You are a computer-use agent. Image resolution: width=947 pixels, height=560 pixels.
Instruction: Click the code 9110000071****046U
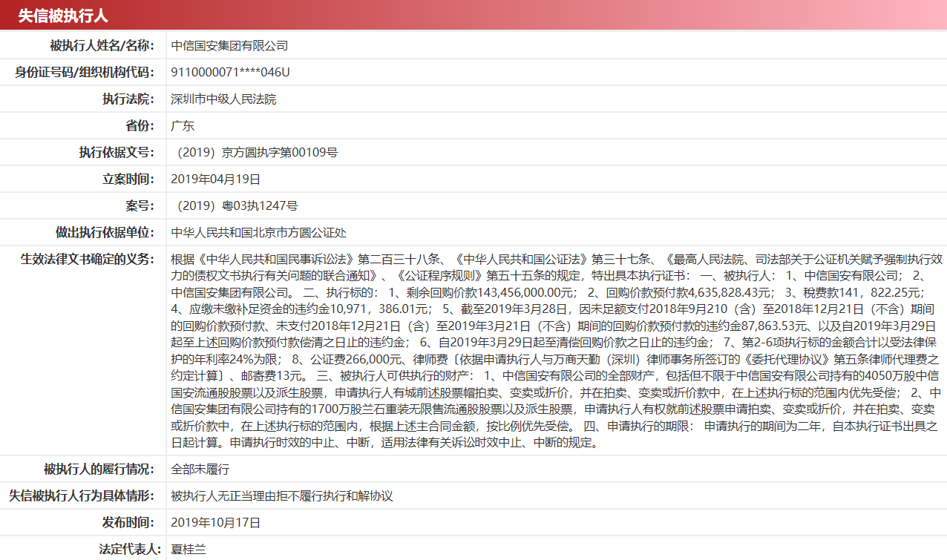230,72
